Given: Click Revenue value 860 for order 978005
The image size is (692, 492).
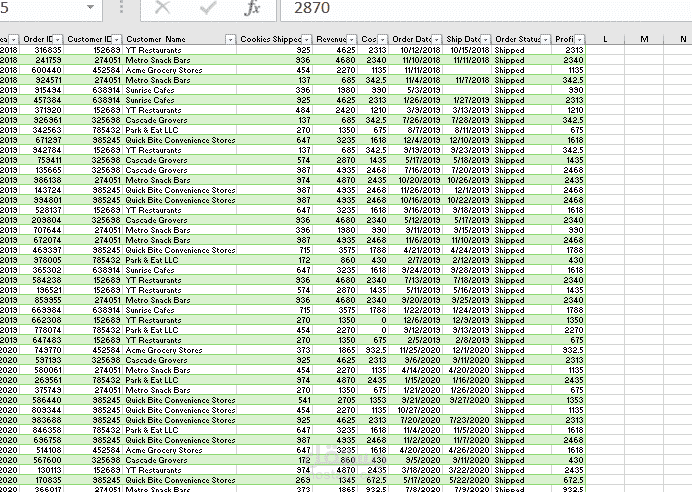Looking at the screenshot, I should coord(335,260).
